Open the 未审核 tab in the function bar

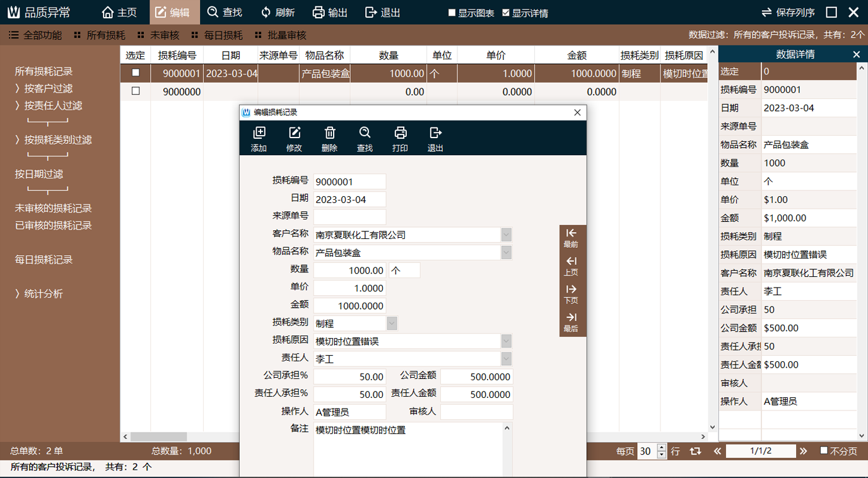coord(158,35)
